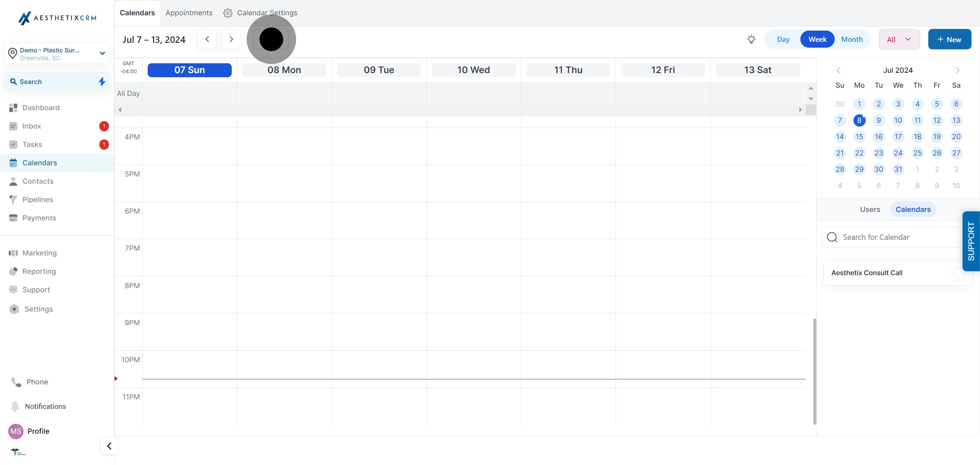Open Calendar Settings gear icon
The height and width of the screenshot is (465, 980).
click(228, 13)
